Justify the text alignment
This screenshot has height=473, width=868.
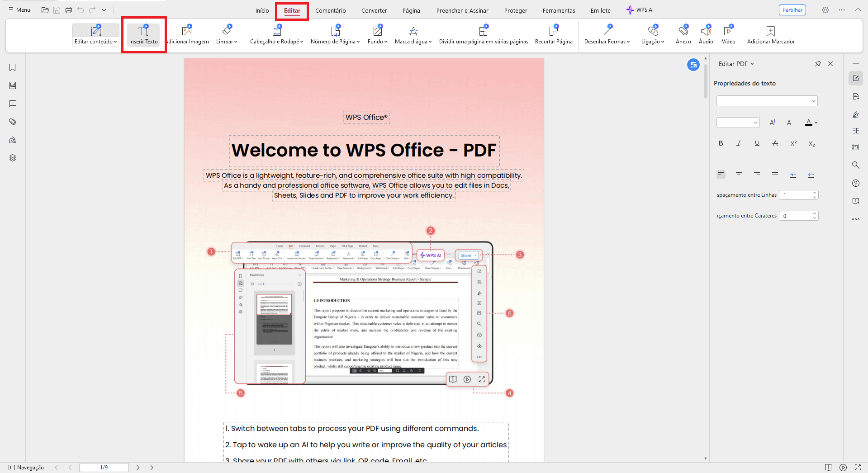[775, 175]
